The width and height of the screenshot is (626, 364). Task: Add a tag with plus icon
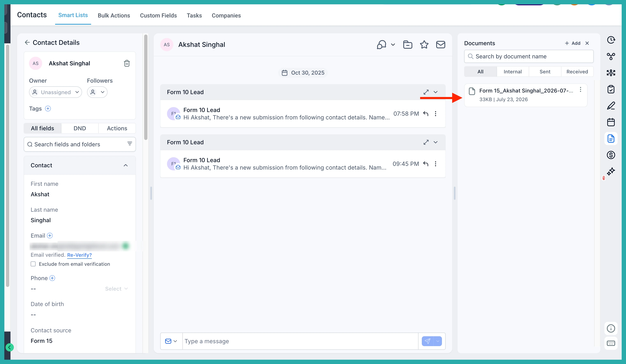[x=48, y=109]
